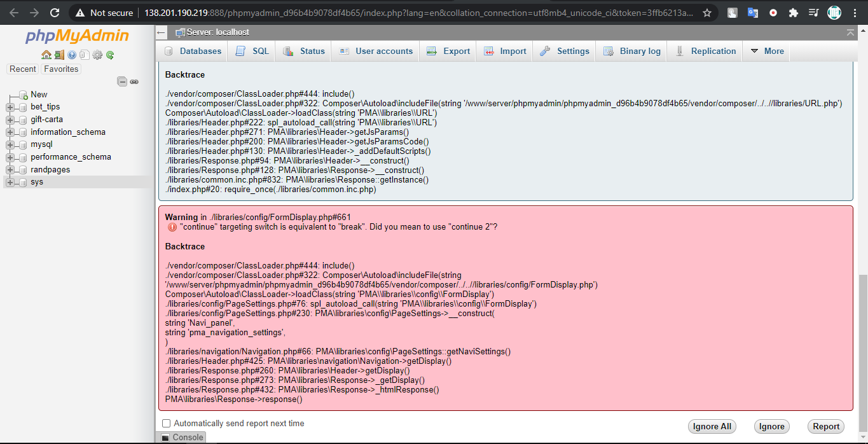Click the touch pointer extension icon
Screen dimensions: 868x444
[x=733, y=13]
